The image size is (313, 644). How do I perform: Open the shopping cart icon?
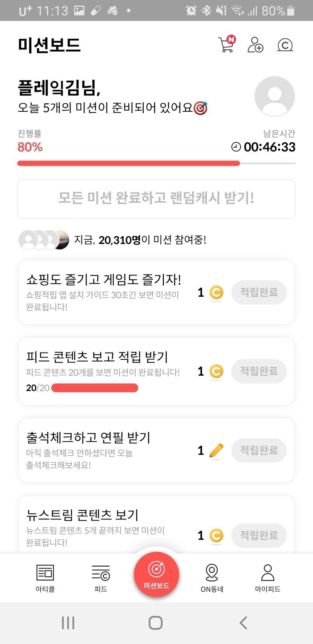(226, 45)
